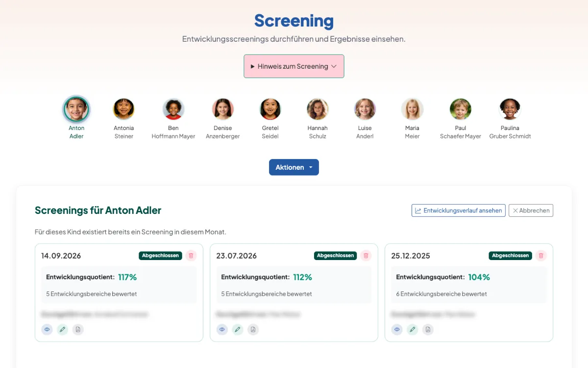Edit the 23.07.2026 screening with pencil icon
588x368 pixels.
point(238,329)
